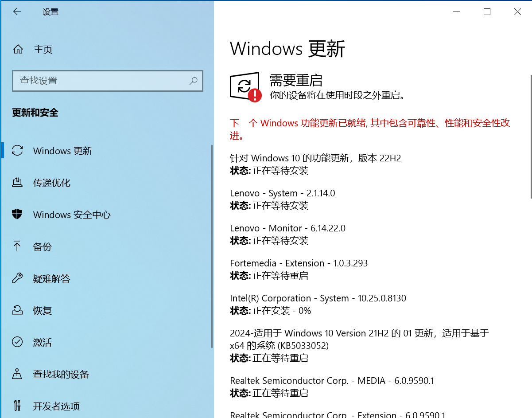
Task: Click the 更新和安全 section heading
Action: [35, 113]
